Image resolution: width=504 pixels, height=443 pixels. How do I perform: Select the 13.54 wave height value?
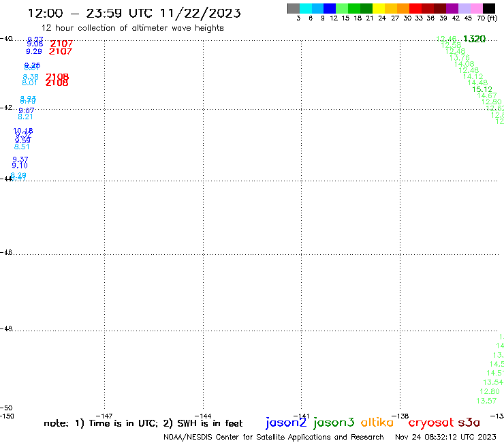pos(493,382)
